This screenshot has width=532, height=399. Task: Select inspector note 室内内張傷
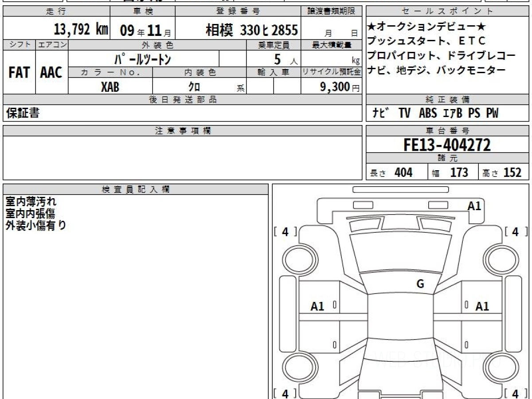click(x=30, y=214)
